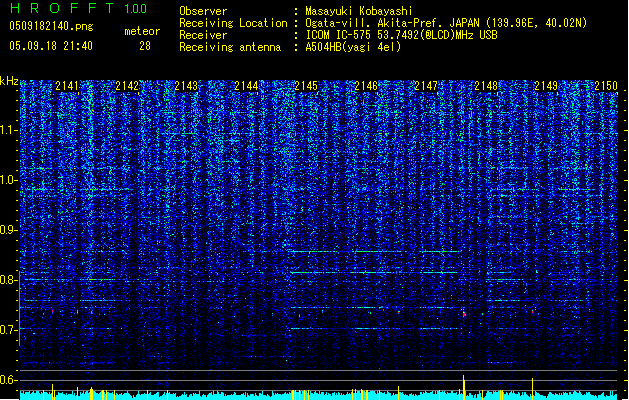Click the 2144 time marker
The image size is (629, 400).
(246, 86)
